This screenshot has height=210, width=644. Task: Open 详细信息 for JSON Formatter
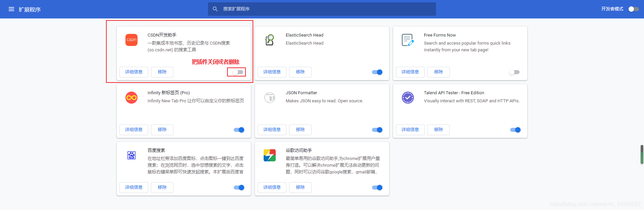272,130
